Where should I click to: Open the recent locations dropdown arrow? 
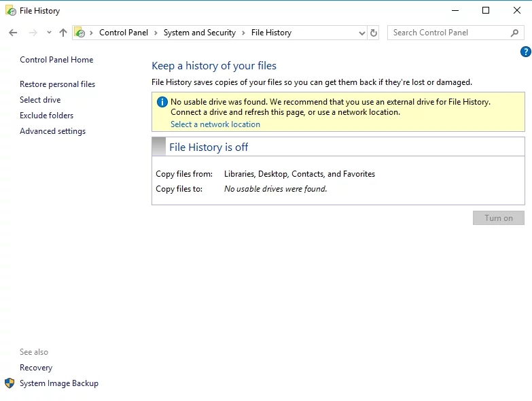coord(49,33)
